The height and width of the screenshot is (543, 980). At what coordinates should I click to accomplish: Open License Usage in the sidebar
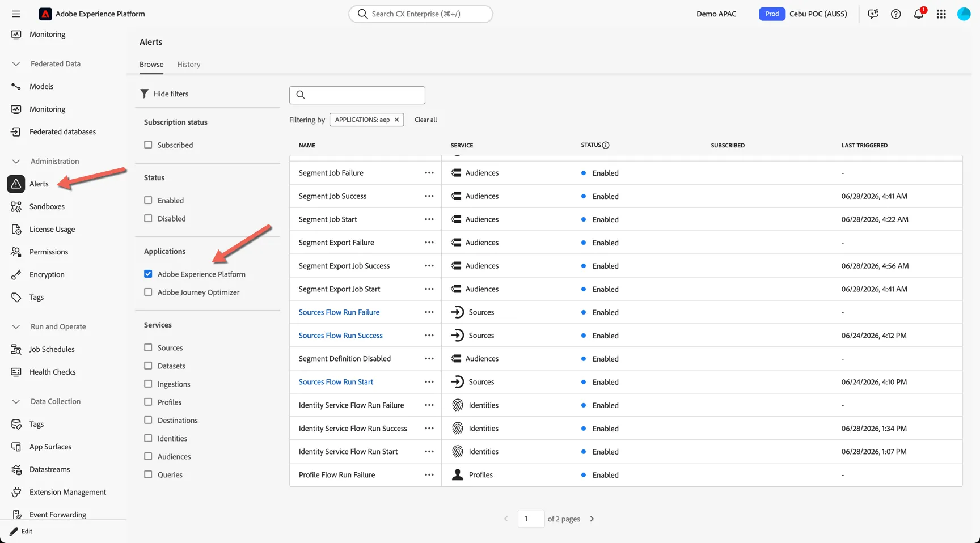coord(52,229)
